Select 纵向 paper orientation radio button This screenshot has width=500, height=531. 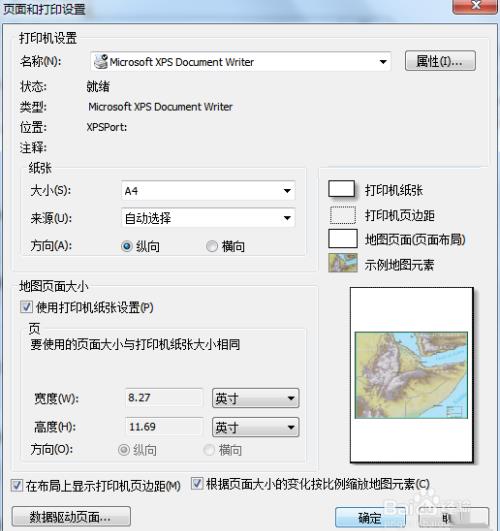[127, 246]
